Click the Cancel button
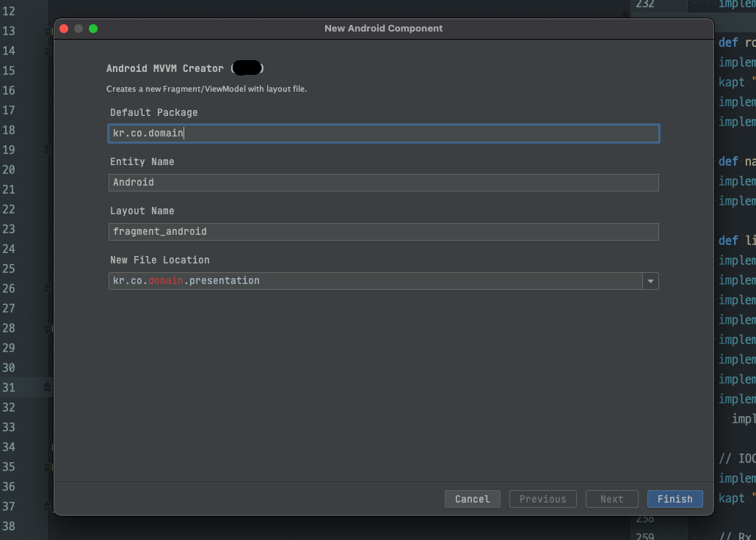Viewport: 756px width, 540px height. click(x=473, y=499)
